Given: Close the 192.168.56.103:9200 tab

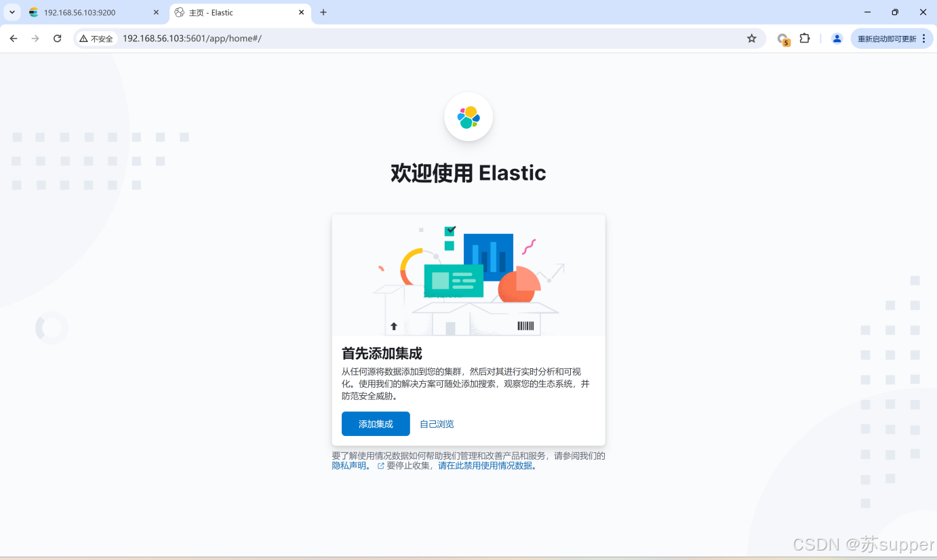Looking at the screenshot, I should (x=156, y=12).
